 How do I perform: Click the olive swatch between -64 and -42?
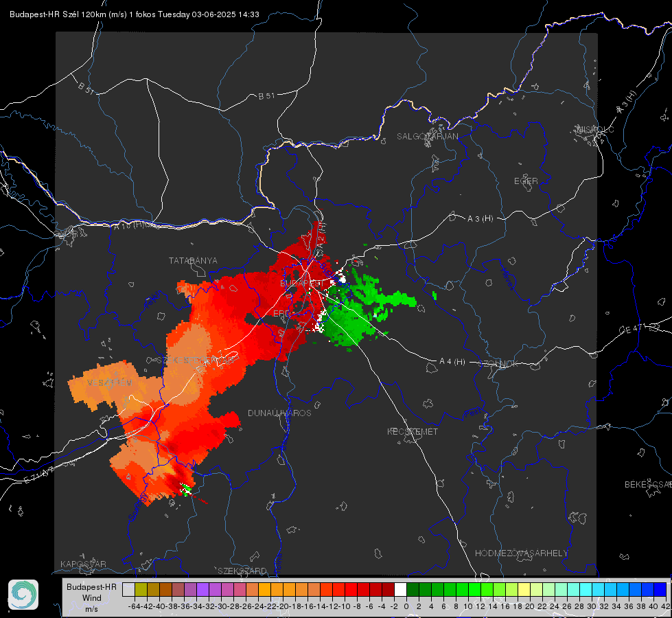(141, 589)
